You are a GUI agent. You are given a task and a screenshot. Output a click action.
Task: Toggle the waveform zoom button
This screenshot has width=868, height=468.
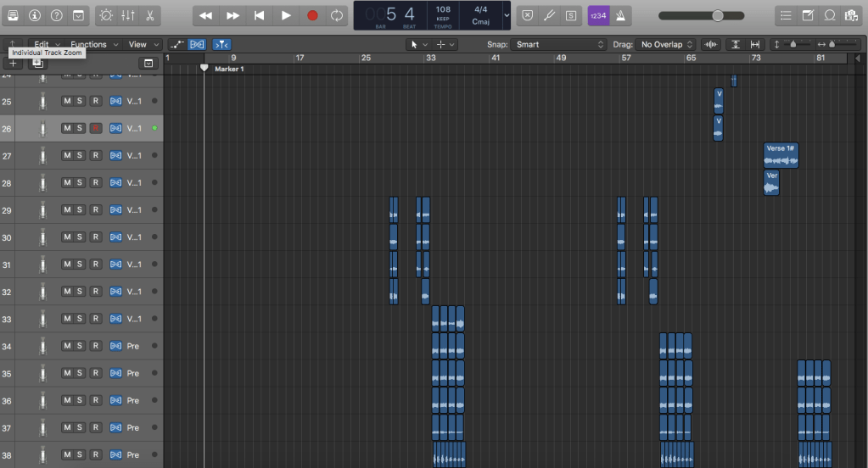711,44
